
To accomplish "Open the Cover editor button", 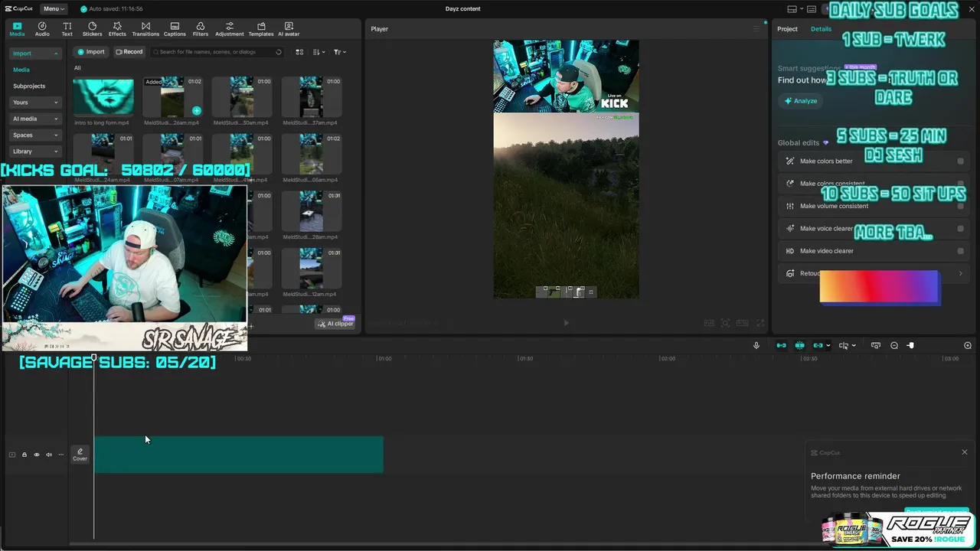I will click(x=80, y=455).
